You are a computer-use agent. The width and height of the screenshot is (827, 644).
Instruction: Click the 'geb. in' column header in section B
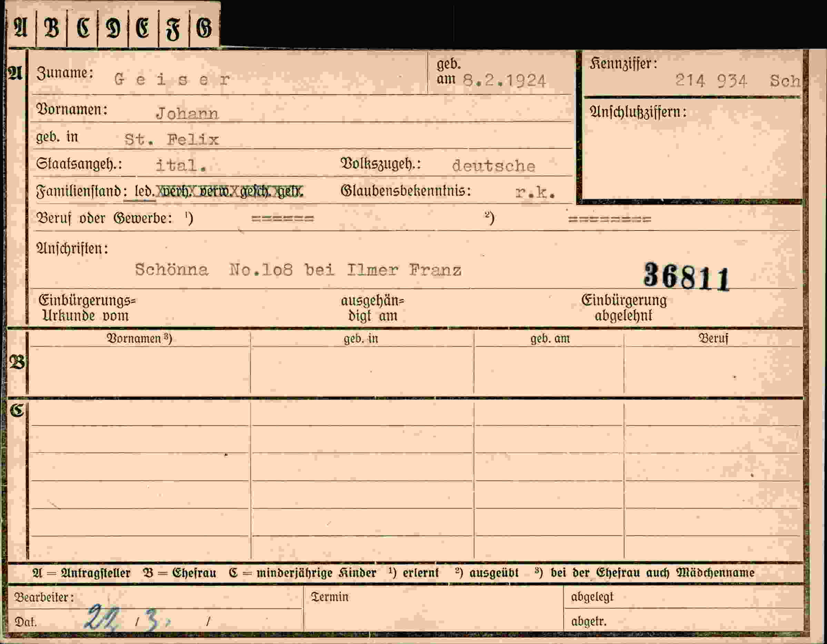(x=361, y=339)
